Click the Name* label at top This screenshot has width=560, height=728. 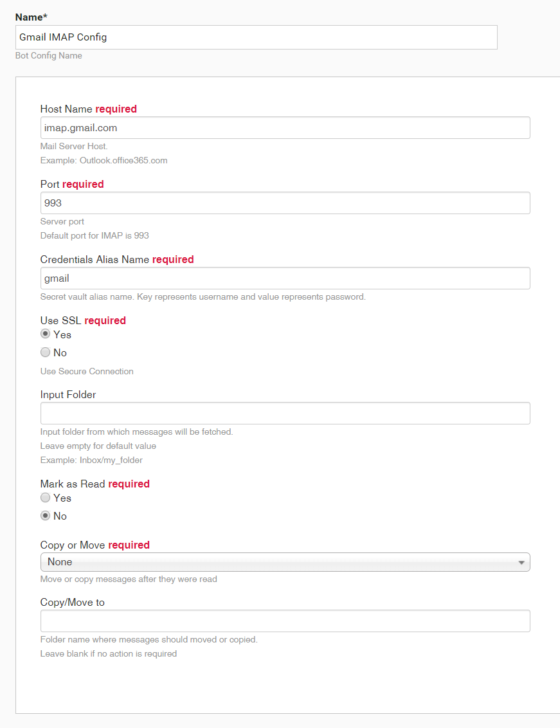[x=31, y=17]
